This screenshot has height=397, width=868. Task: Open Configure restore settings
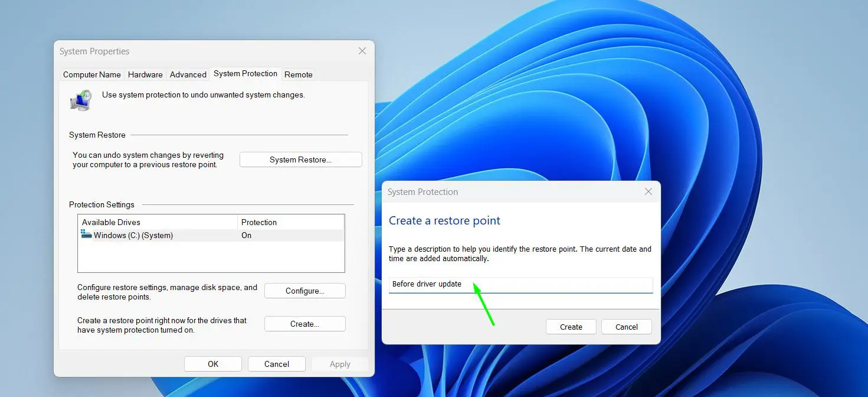tap(304, 290)
